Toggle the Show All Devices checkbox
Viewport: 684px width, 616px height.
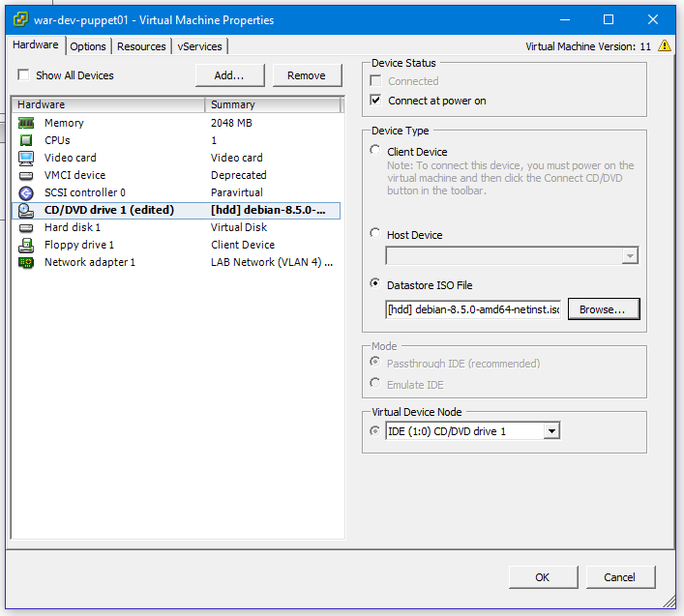click(23, 75)
